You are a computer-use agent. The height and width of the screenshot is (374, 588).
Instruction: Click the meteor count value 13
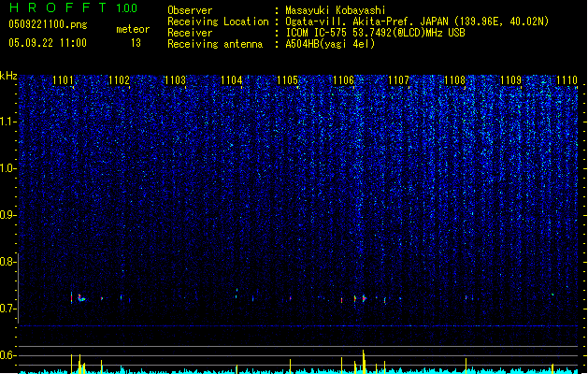pos(136,43)
